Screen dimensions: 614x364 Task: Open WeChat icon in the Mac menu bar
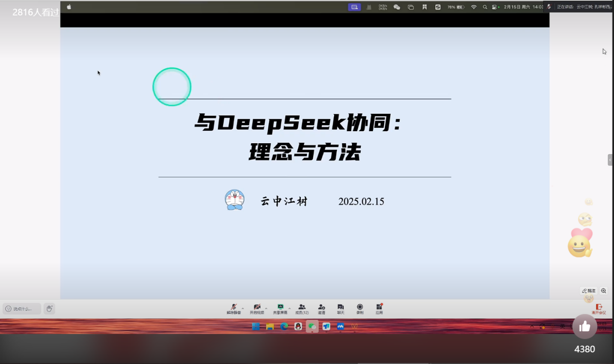(x=397, y=7)
